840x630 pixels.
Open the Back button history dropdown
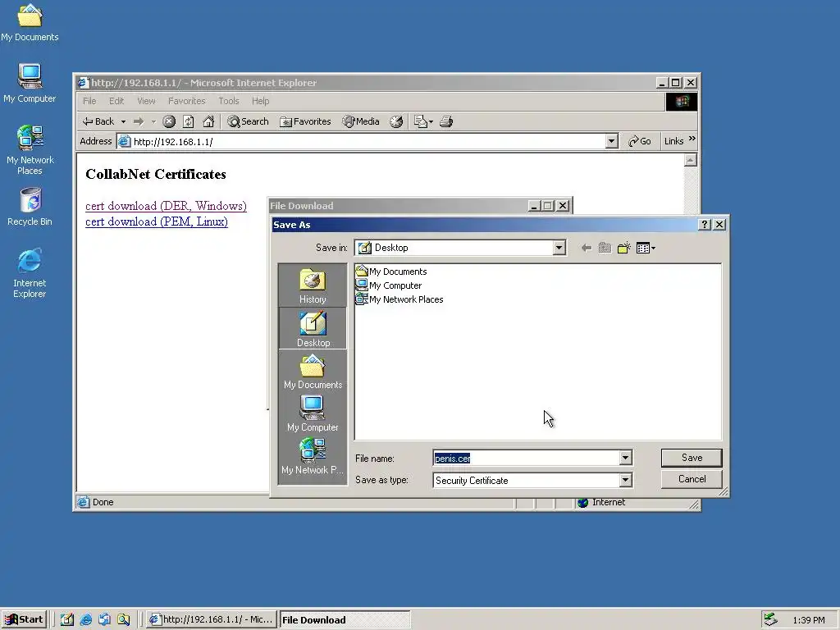pyautogui.click(x=123, y=121)
